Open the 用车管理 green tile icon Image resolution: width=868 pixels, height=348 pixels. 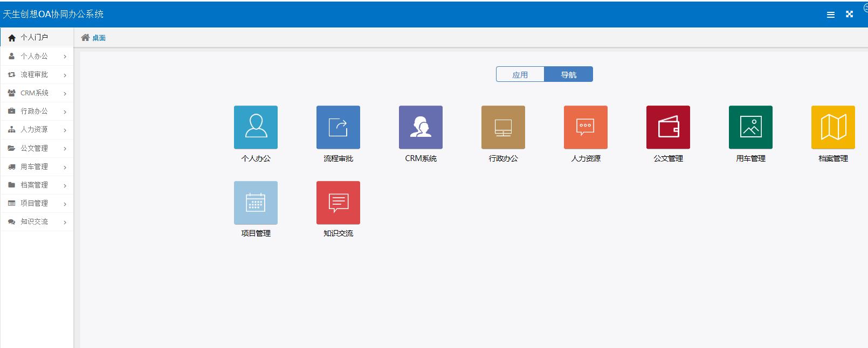(x=750, y=127)
